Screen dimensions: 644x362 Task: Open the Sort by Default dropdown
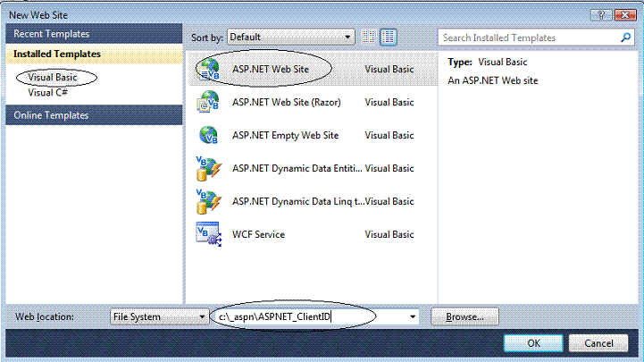click(x=291, y=38)
